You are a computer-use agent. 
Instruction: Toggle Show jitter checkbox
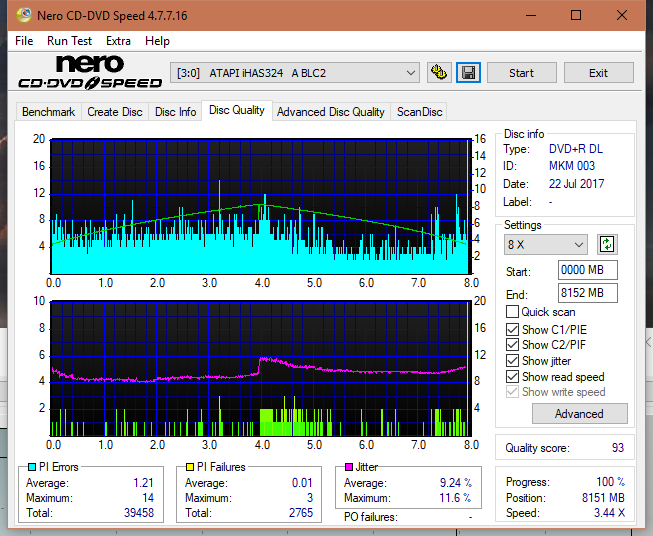click(512, 361)
